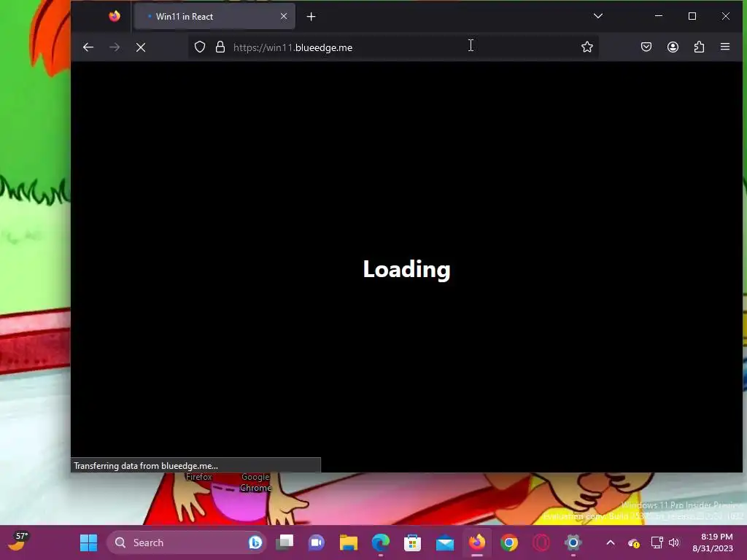Open File Explorer from taskbar
747x560 pixels.
pos(349,542)
